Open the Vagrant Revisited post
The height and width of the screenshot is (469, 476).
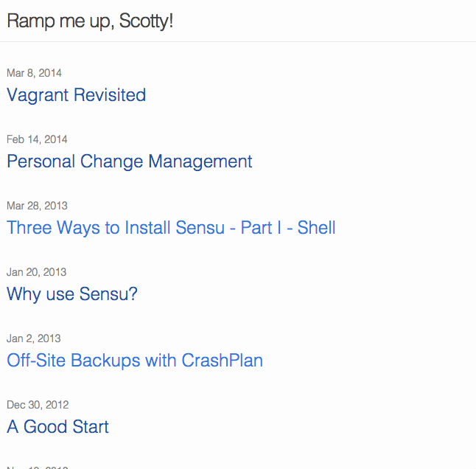click(76, 95)
